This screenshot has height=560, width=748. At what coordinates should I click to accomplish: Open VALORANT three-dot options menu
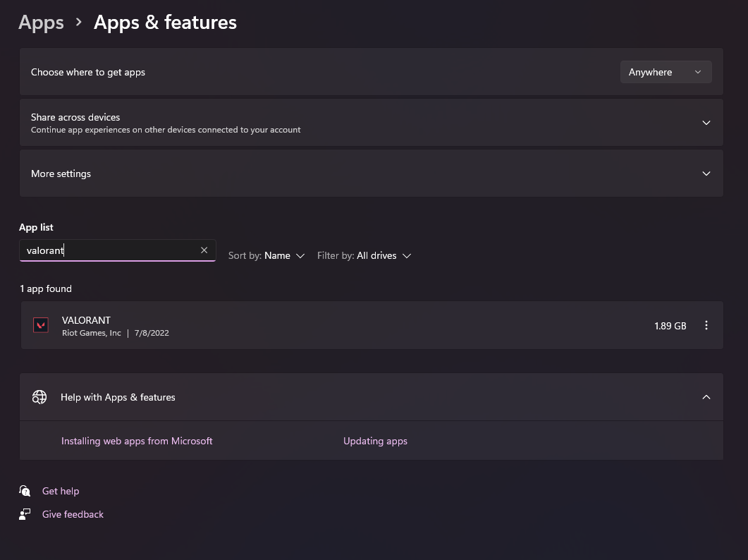[706, 326]
